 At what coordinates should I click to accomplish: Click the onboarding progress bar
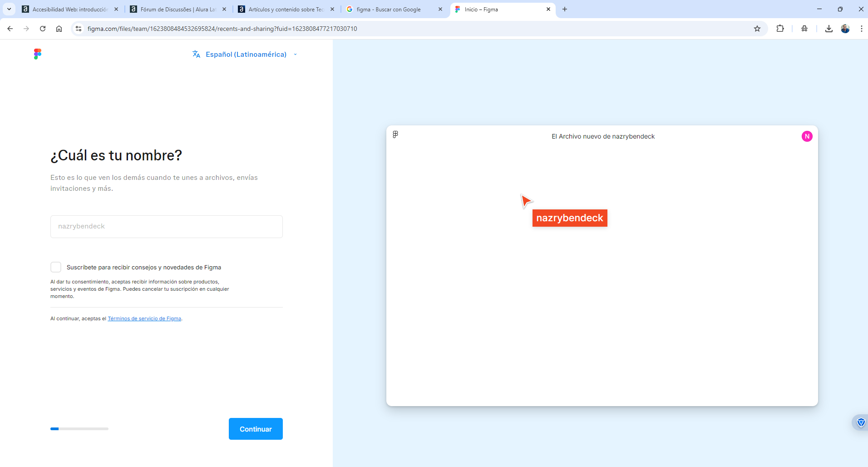(79, 428)
